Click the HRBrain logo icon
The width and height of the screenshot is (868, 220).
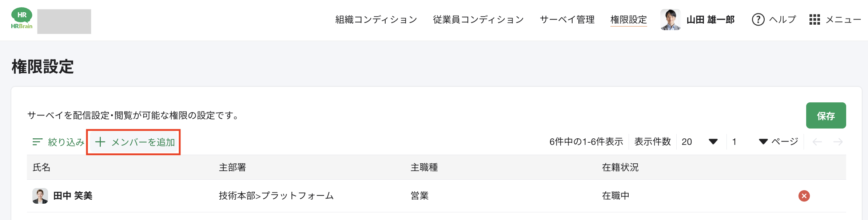pyautogui.click(x=22, y=19)
